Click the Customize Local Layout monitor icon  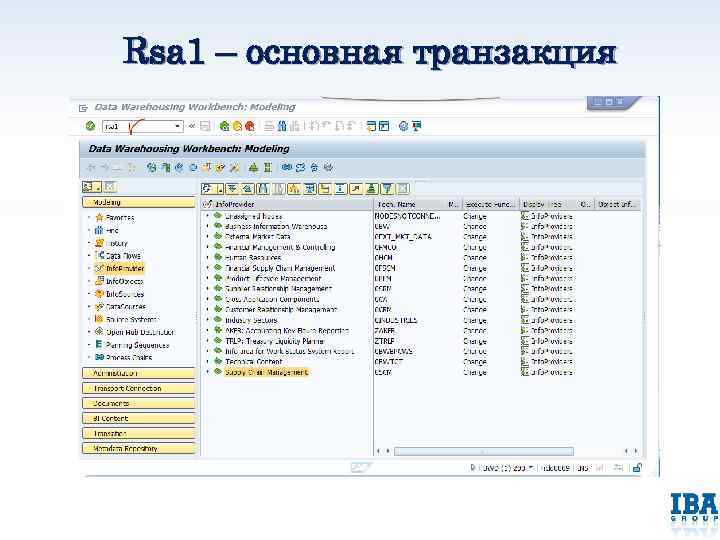tap(416, 126)
